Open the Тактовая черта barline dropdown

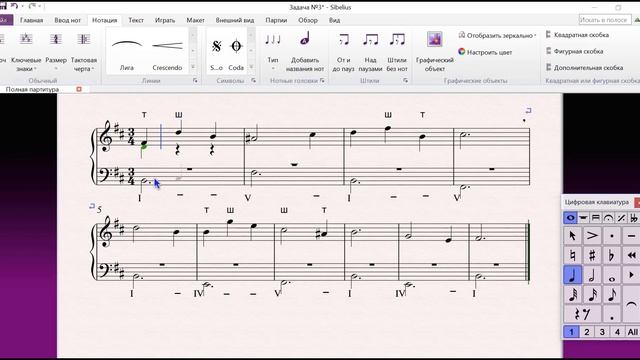[x=84, y=51]
